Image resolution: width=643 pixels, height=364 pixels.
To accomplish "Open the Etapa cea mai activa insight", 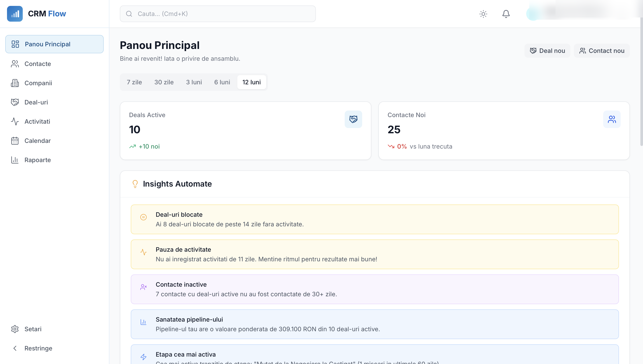I will coord(375,355).
